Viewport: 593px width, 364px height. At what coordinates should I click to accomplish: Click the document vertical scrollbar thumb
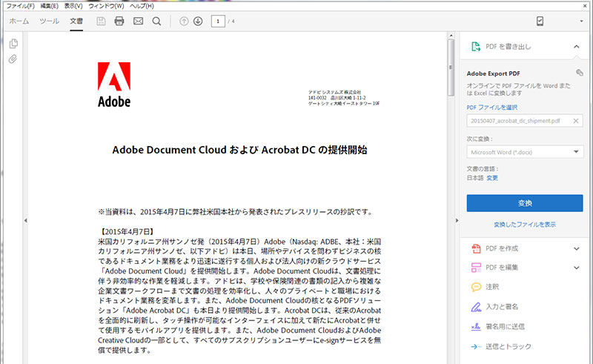[x=451, y=67]
